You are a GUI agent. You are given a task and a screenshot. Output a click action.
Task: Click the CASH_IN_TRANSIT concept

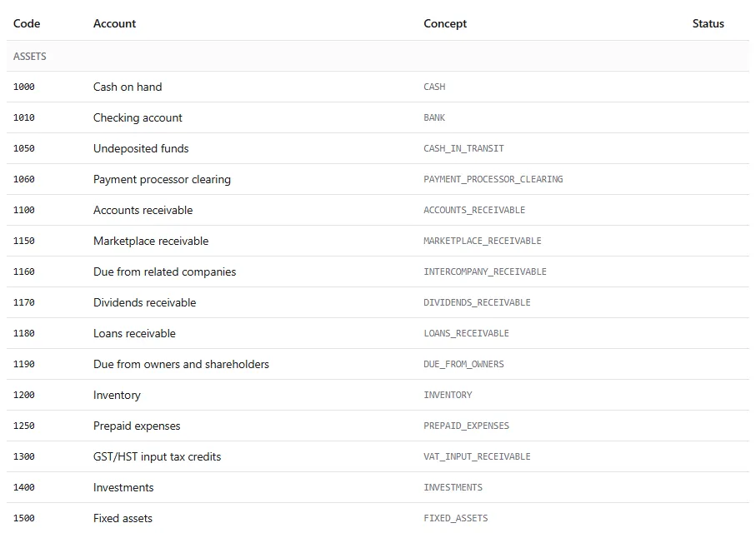tap(463, 148)
